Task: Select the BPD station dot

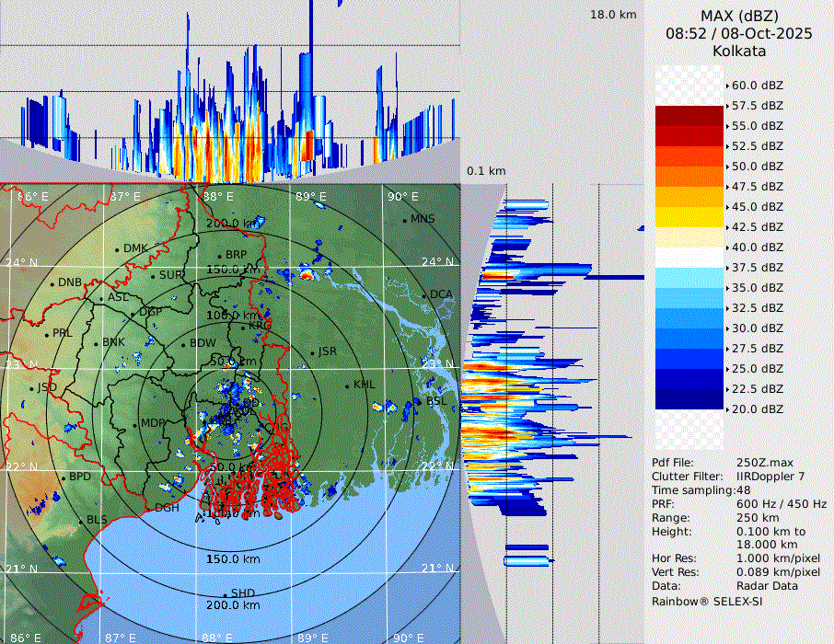Action: pyautogui.click(x=64, y=477)
